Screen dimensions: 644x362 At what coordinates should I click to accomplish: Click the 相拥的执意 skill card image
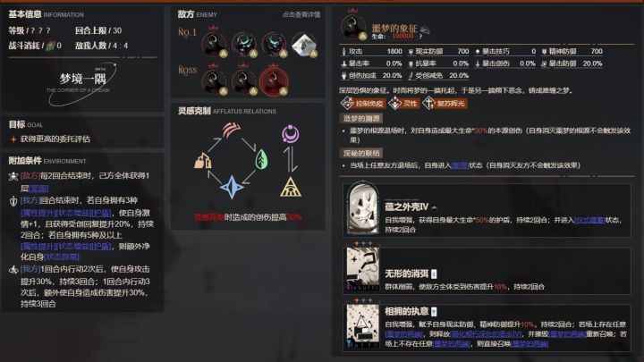pos(362,326)
